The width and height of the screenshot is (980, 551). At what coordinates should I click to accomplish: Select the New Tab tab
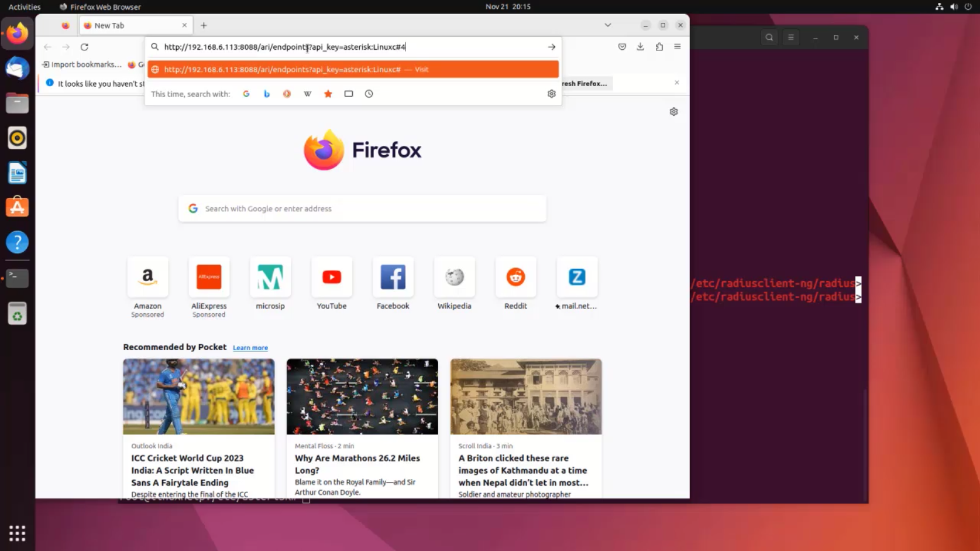(136, 25)
